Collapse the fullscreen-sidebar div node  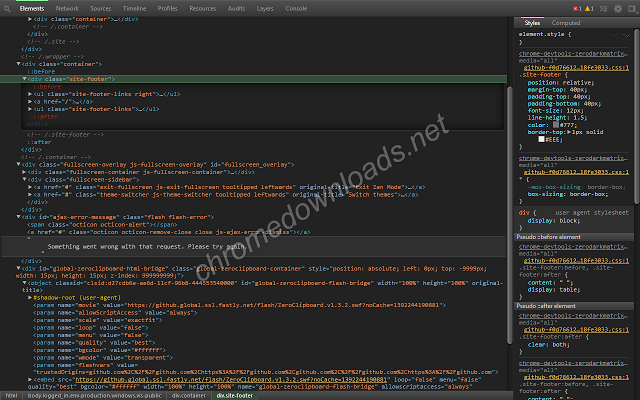tap(24, 180)
